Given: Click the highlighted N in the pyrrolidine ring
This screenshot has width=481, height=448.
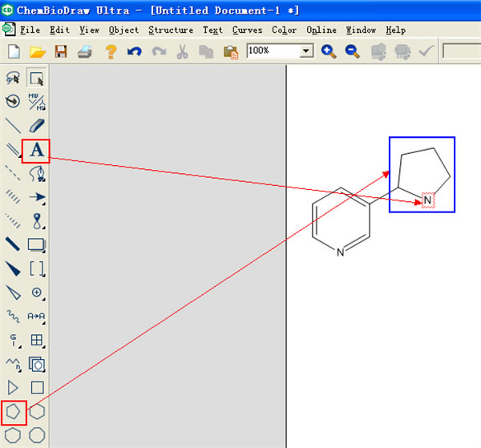Looking at the screenshot, I should [427, 200].
